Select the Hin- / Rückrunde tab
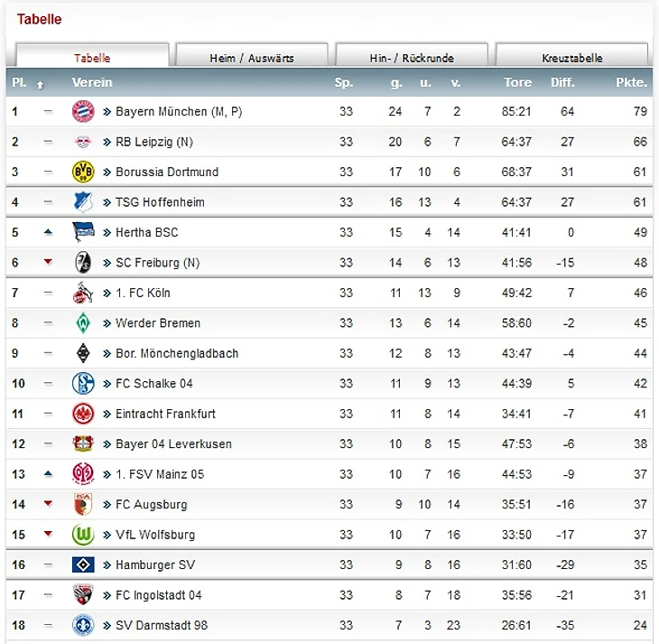Viewport: 659px width, 644px height. [412, 57]
